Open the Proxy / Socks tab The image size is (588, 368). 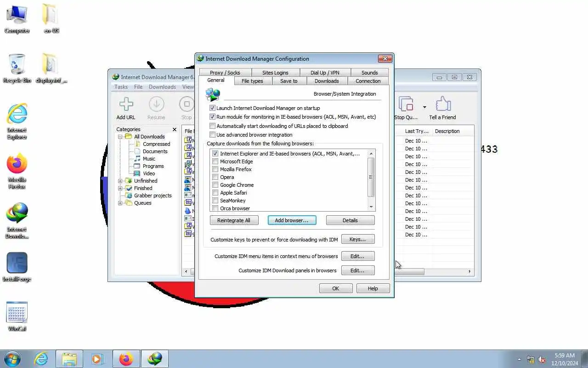point(225,73)
